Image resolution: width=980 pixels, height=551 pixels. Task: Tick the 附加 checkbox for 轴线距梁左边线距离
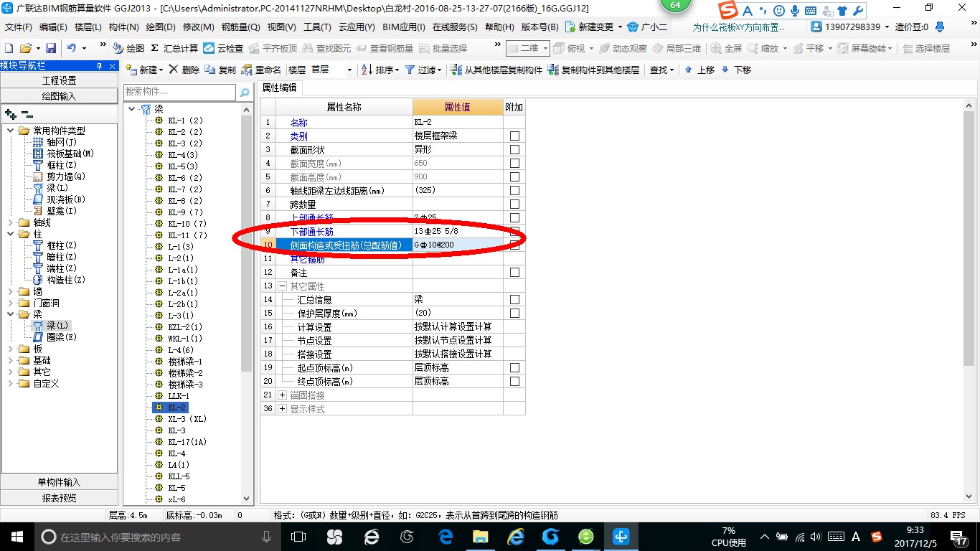coord(514,191)
